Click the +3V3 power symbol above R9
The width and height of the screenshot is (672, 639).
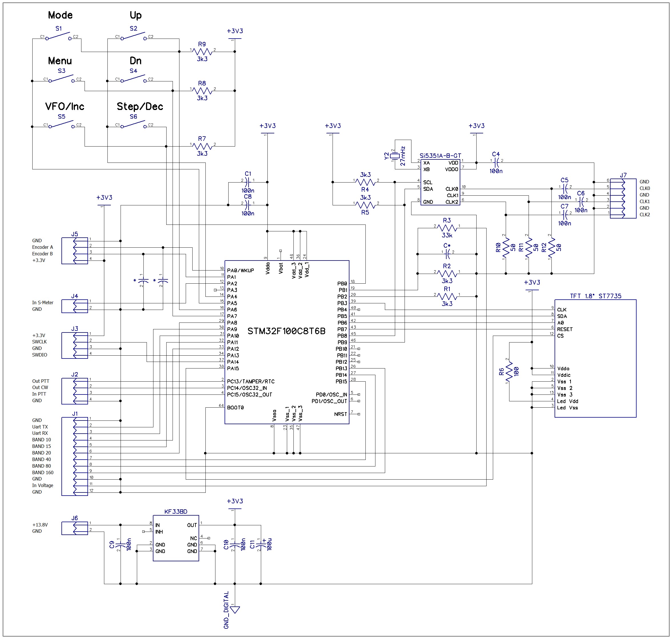(x=235, y=31)
